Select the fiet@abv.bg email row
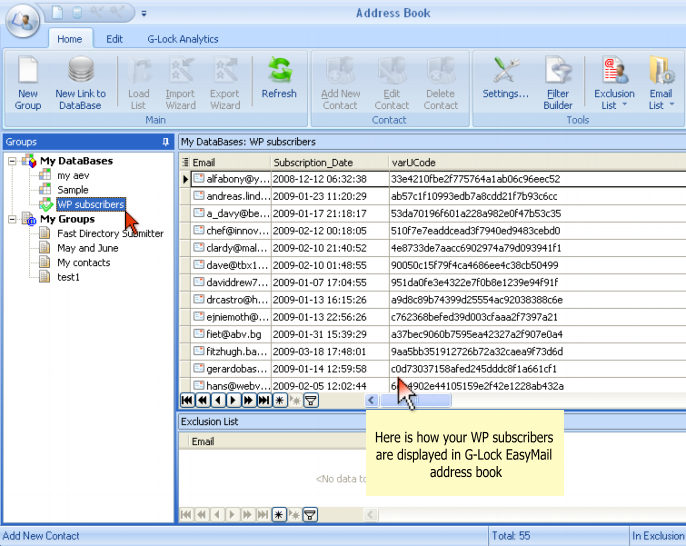The image size is (686, 546). coord(224,333)
